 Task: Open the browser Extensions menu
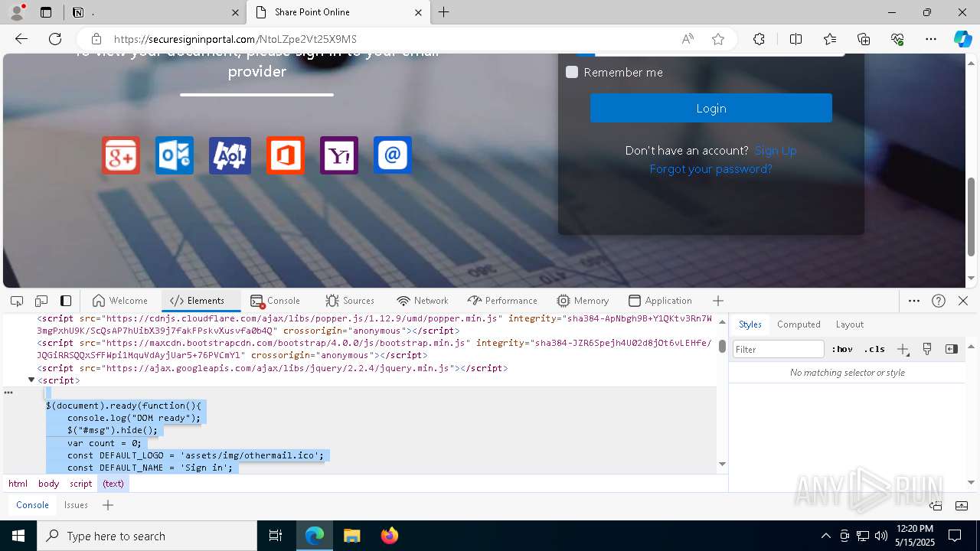coord(759,39)
